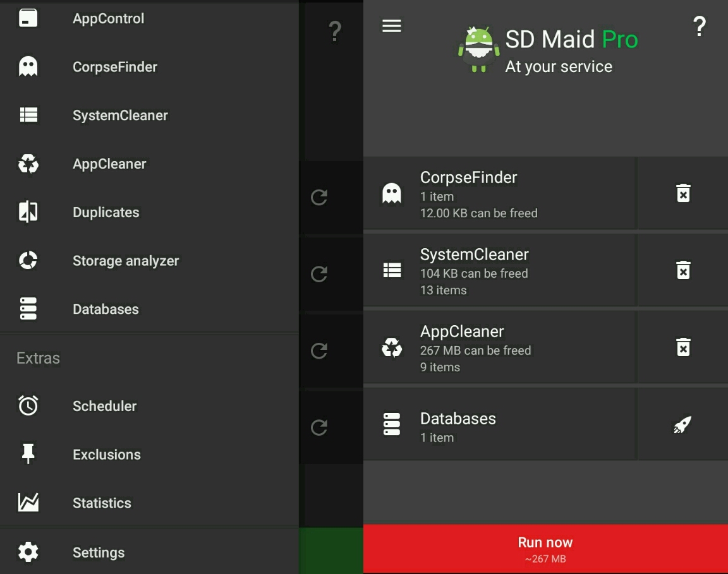Select SystemCleaner in the navigation drawer
This screenshot has width=728, height=574.
[120, 116]
